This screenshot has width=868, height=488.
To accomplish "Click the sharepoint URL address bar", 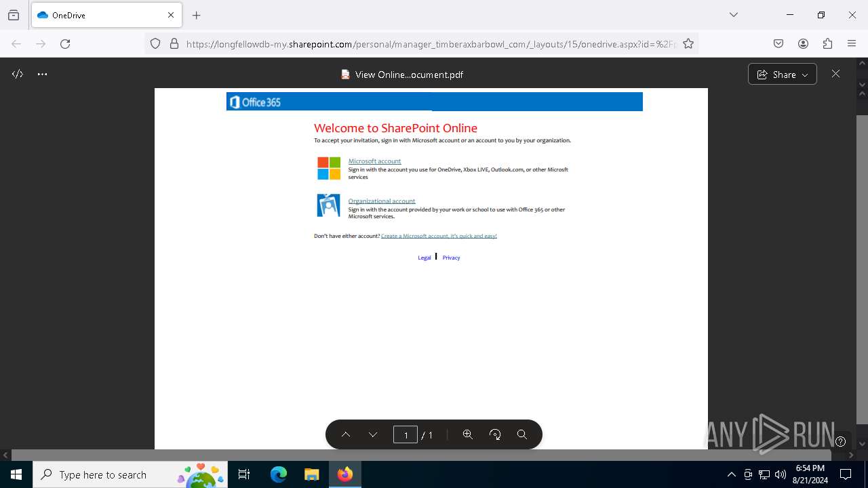I will pos(431,44).
